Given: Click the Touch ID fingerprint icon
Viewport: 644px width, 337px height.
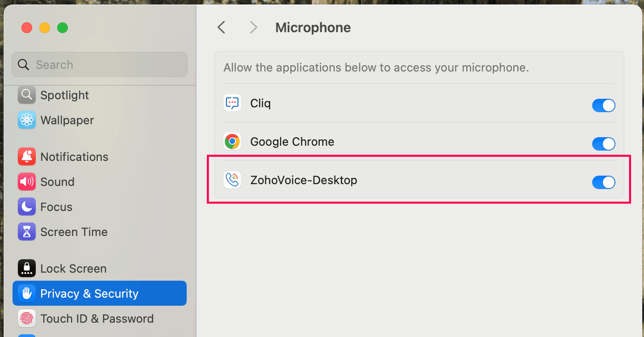Looking at the screenshot, I should (27, 319).
